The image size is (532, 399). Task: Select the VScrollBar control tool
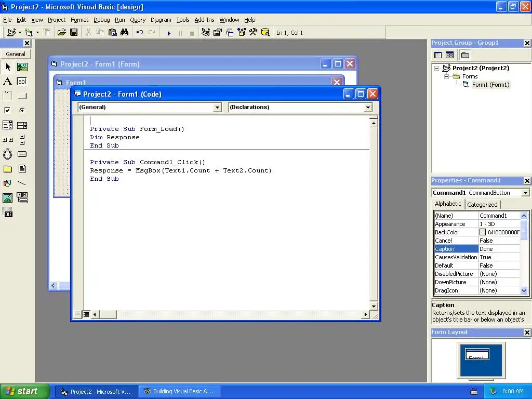(22, 139)
